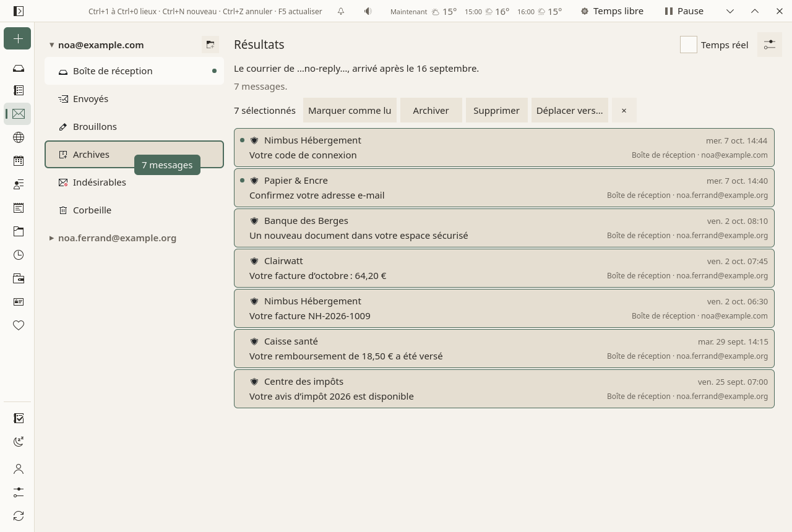This screenshot has height=532, width=792.
Task: Click the Marquer comme lu button
Action: [350, 110]
